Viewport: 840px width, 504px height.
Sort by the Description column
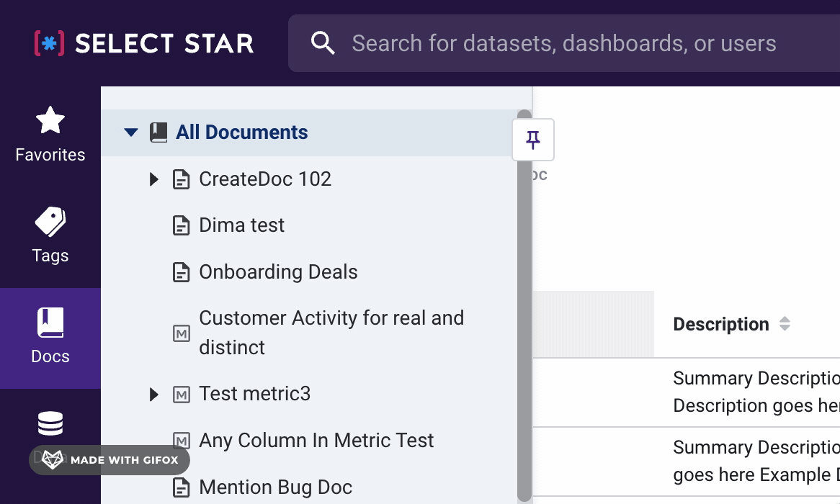click(785, 324)
